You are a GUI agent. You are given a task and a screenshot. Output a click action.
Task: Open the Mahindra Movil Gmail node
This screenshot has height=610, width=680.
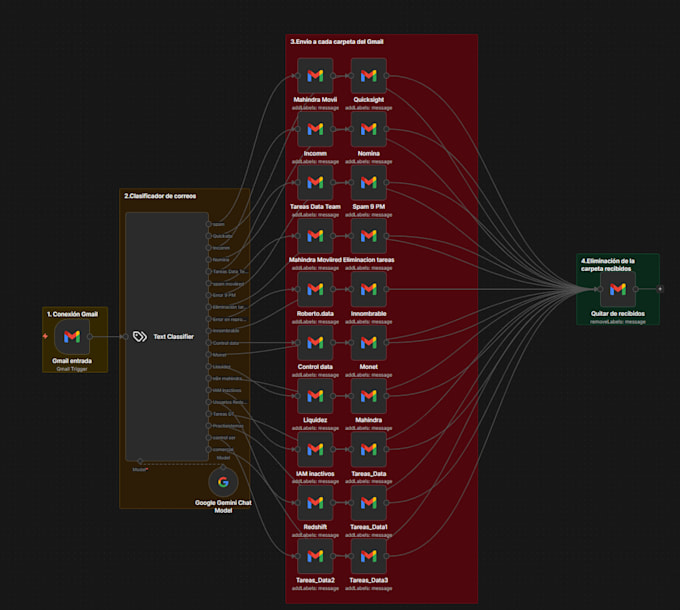click(315, 76)
